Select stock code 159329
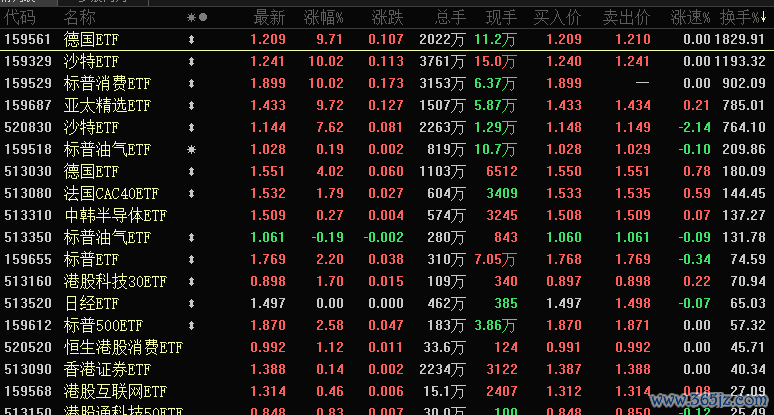The width and height of the screenshot is (774, 415). pos(28,61)
